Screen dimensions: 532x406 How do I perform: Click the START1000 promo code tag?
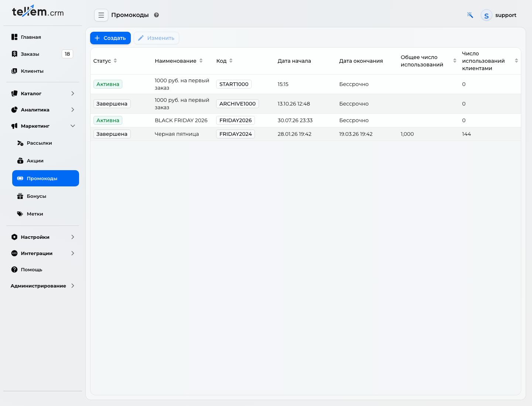point(234,84)
